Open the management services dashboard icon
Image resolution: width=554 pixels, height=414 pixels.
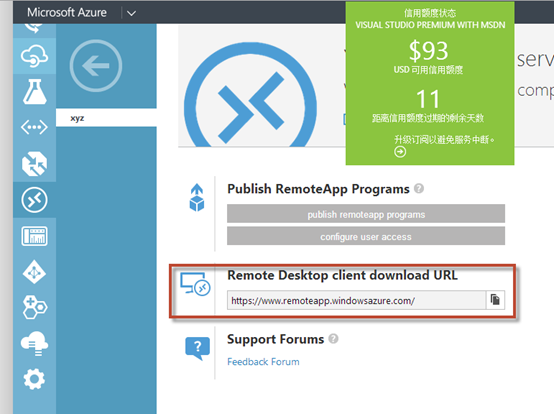pos(34,236)
